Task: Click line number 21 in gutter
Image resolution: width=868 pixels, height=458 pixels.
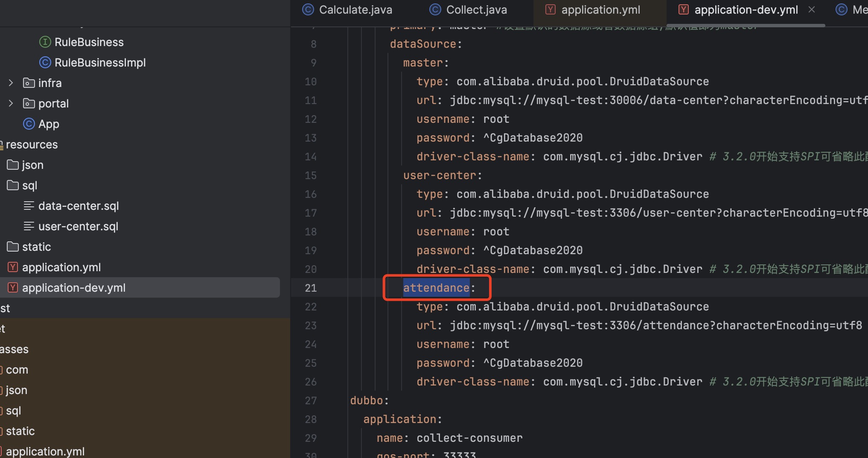Action: pos(311,288)
